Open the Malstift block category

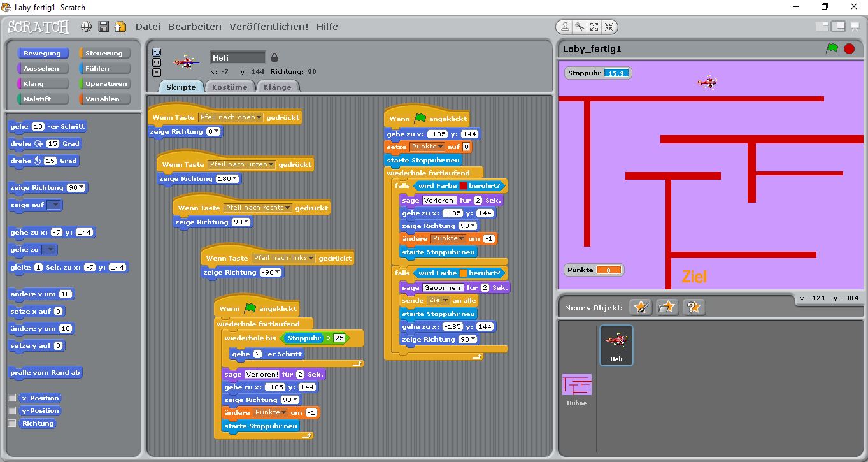[x=43, y=99]
